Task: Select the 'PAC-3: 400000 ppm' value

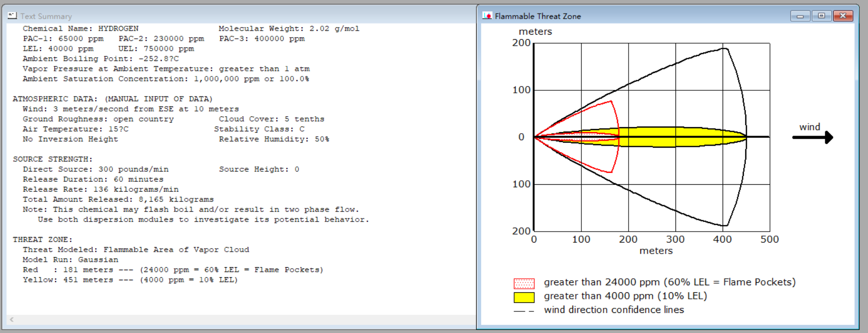Action: (x=262, y=39)
